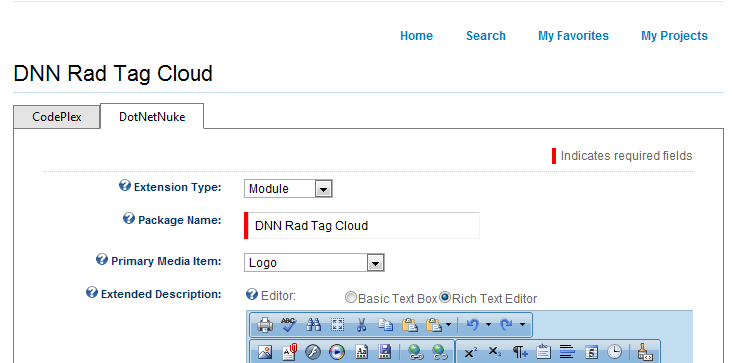The width and height of the screenshot is (732, 363).
Task: Click the Redo arrow icon
Action: coord(506,324)
